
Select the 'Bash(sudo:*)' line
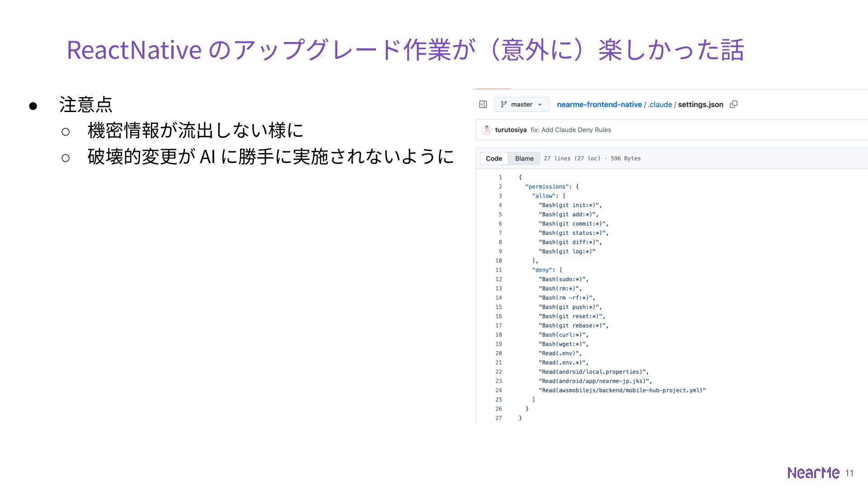(563, 279)
